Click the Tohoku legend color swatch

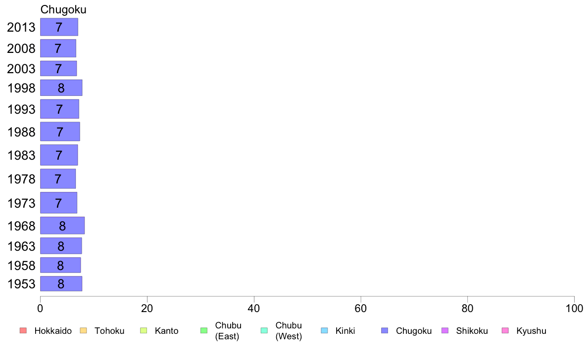point(83,331)
